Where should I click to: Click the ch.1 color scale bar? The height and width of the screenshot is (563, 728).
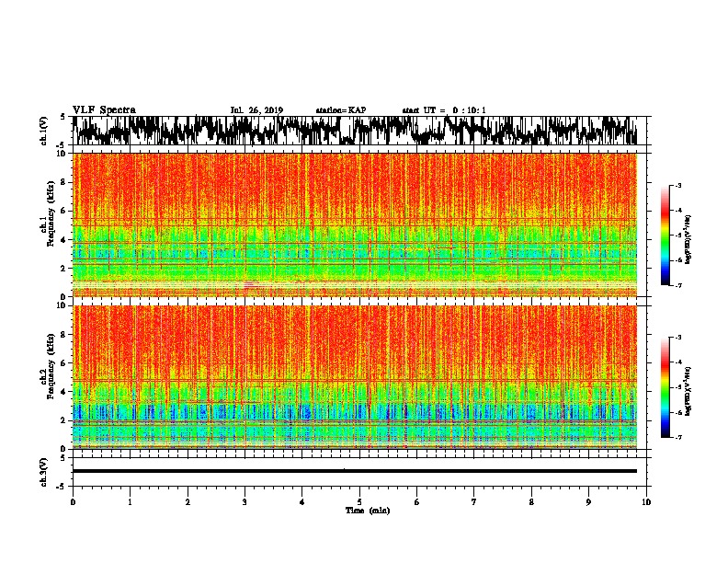click(x=665, y=236)
